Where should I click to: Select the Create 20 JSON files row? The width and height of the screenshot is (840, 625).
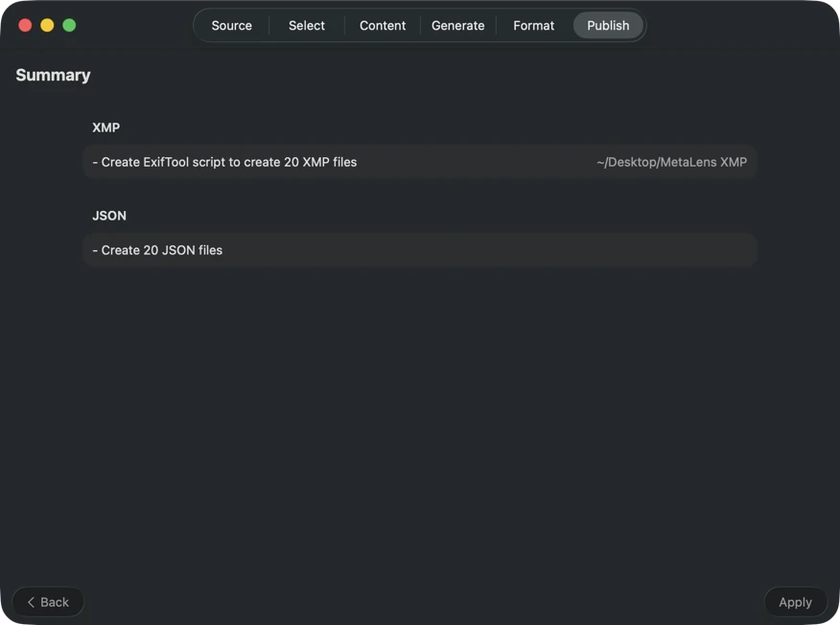point(419,249)
